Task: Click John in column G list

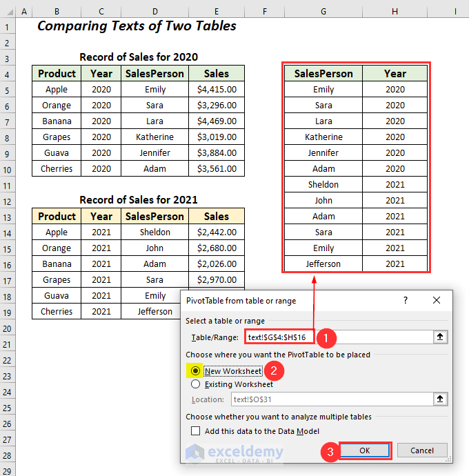Action: coord(323,200)
